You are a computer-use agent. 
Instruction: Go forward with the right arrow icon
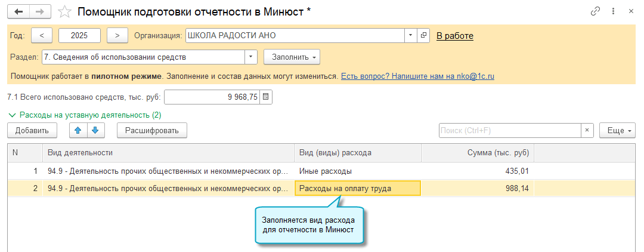click(40, 11)
